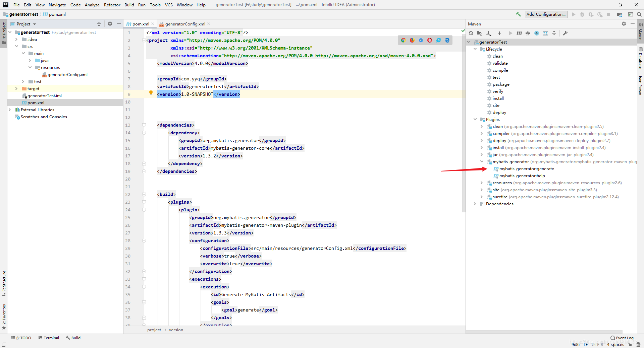
Task: Expand the Dependencies node in Maven
Action: click(475, 204)
